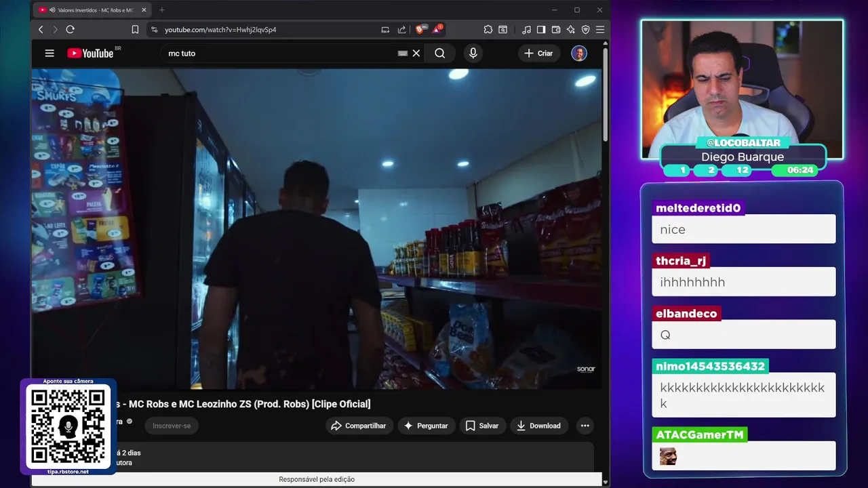Click elbandeco chat username
The width and height of the screenshot is (868, 488).
coord(686,314)
